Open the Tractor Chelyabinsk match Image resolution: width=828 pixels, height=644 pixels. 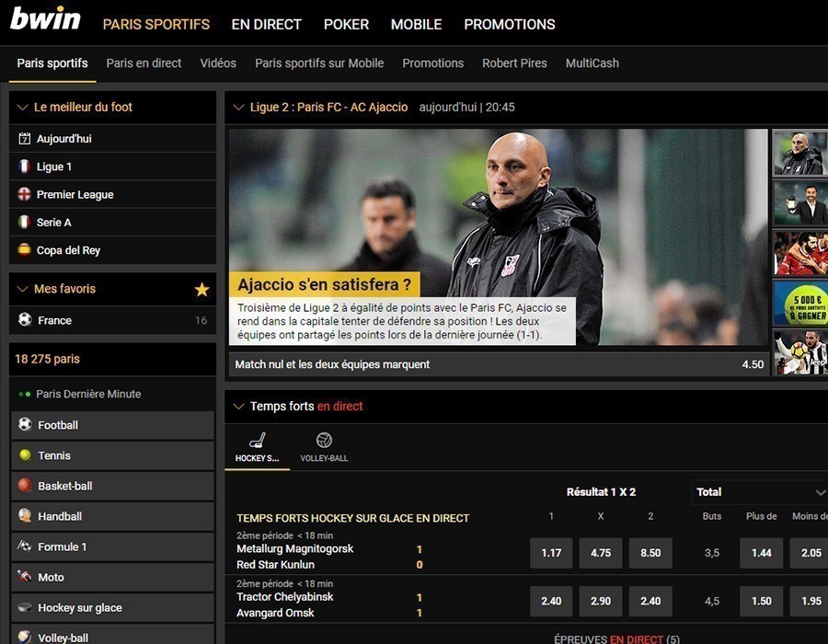(x=284, y=596)
